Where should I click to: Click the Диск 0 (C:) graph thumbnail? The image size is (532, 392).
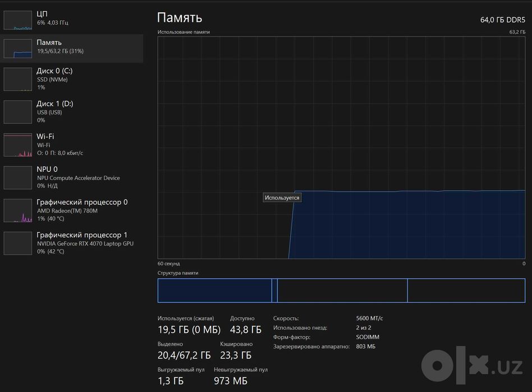(x=17, y=79)
